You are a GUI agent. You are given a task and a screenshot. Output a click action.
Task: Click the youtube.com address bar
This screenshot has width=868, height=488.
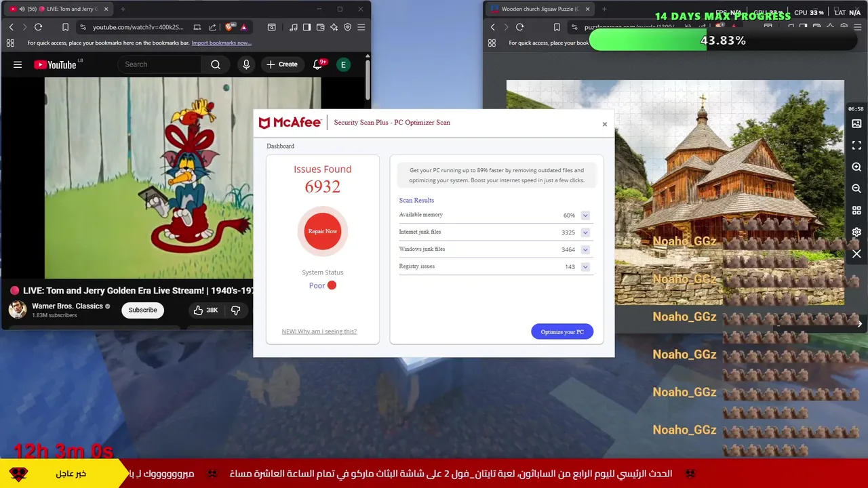[138, 27]
